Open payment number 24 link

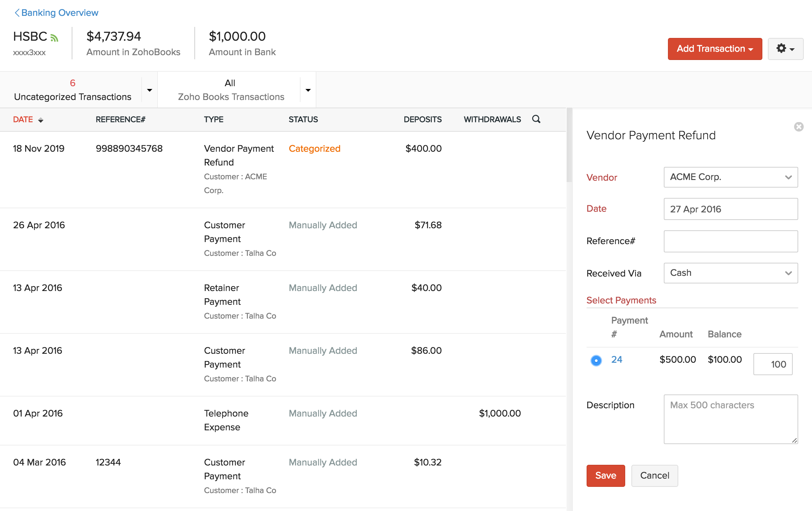[617, 360]
